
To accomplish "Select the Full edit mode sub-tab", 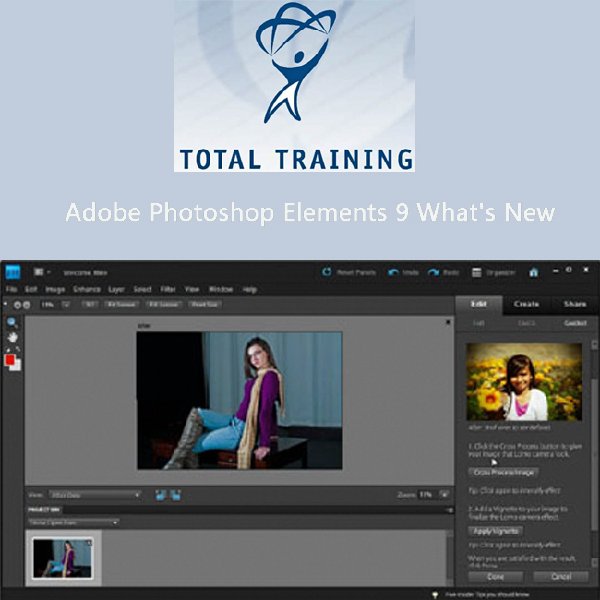I will (479, 323).
